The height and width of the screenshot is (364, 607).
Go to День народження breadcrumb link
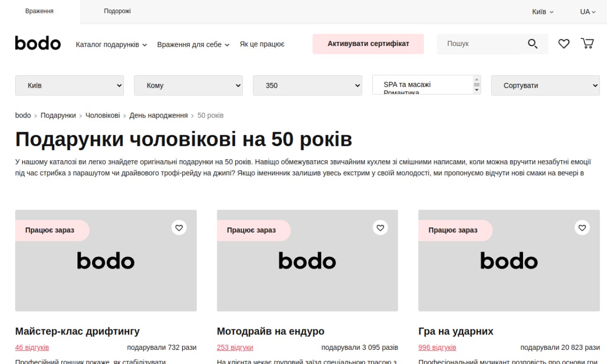pyautogui.click(x=158, y=115)
